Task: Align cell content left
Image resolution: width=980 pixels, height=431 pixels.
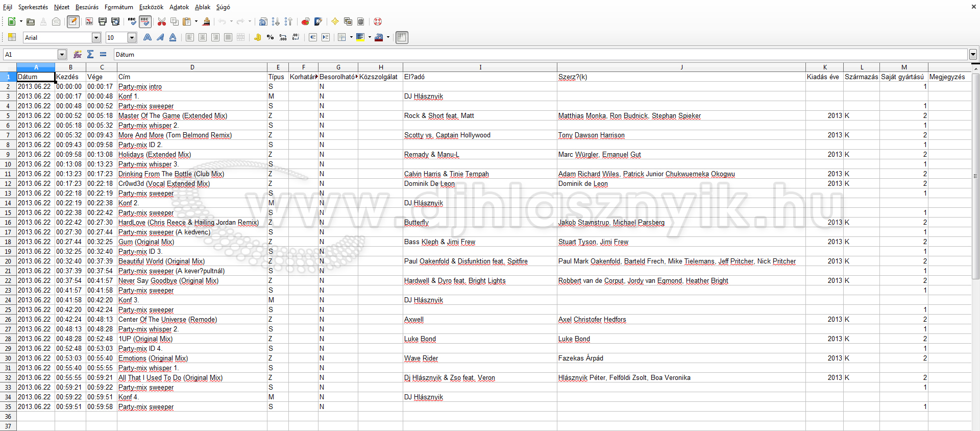Action: (x=190, y=37)
